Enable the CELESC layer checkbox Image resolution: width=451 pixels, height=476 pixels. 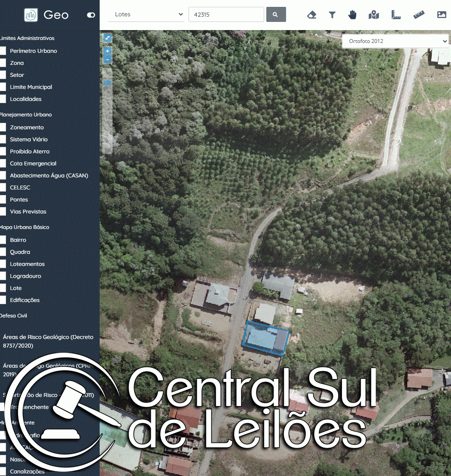[x=3, y=187]
